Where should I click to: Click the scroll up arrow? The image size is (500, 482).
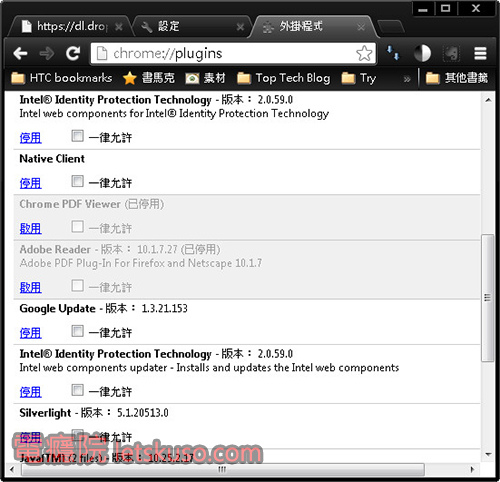(x=488, y=100)
